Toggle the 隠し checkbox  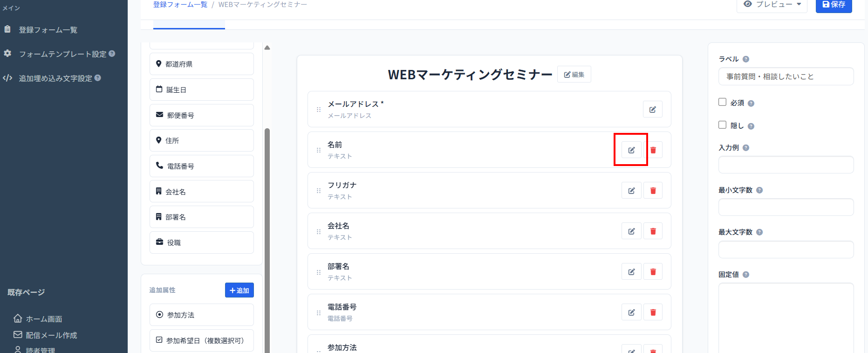point(723,125)
